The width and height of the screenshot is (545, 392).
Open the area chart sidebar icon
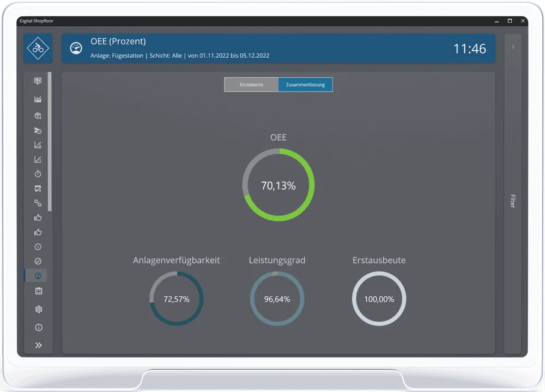click(x=38, y=99)
